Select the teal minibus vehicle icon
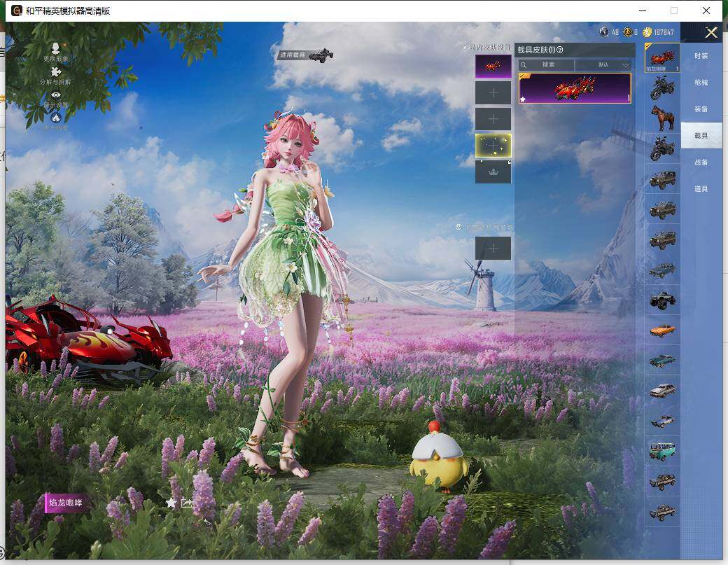Screen dimensions: 728x565 pos(661,451)
